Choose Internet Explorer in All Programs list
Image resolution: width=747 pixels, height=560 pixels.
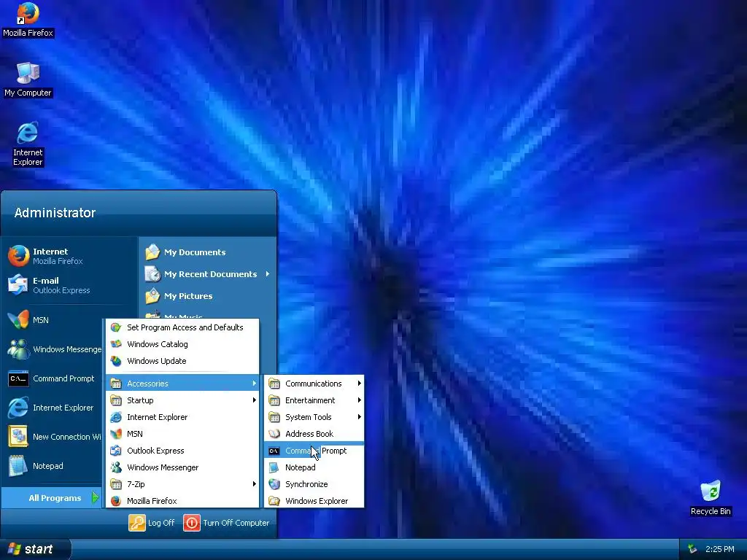[182, 416]
